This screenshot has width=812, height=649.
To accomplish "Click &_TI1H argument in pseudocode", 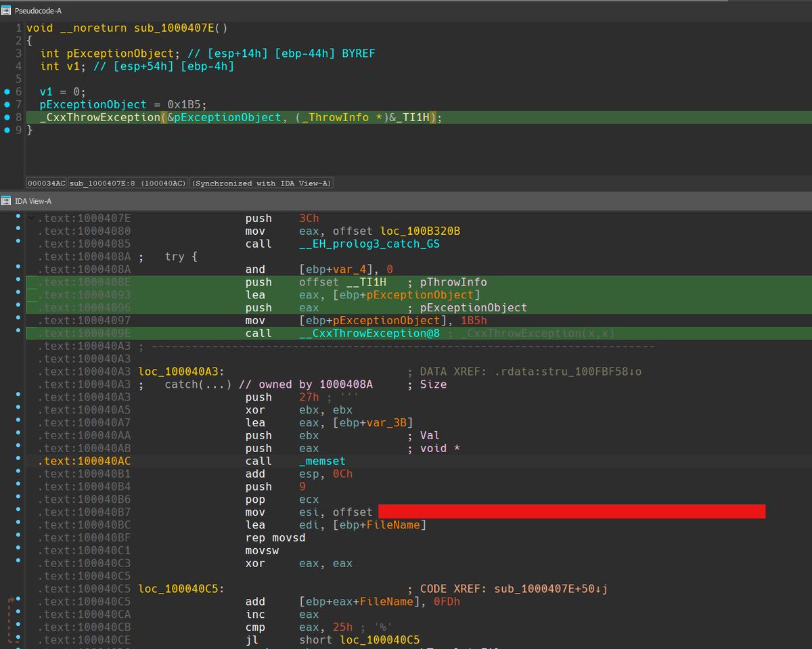I will tap(409, 117).
